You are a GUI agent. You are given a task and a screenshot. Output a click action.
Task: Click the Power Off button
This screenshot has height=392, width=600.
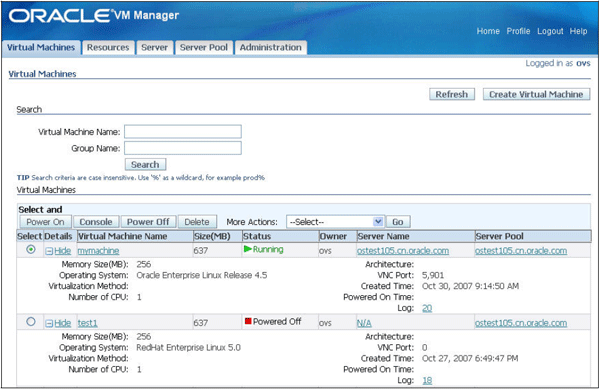click(x=148, y=222)
